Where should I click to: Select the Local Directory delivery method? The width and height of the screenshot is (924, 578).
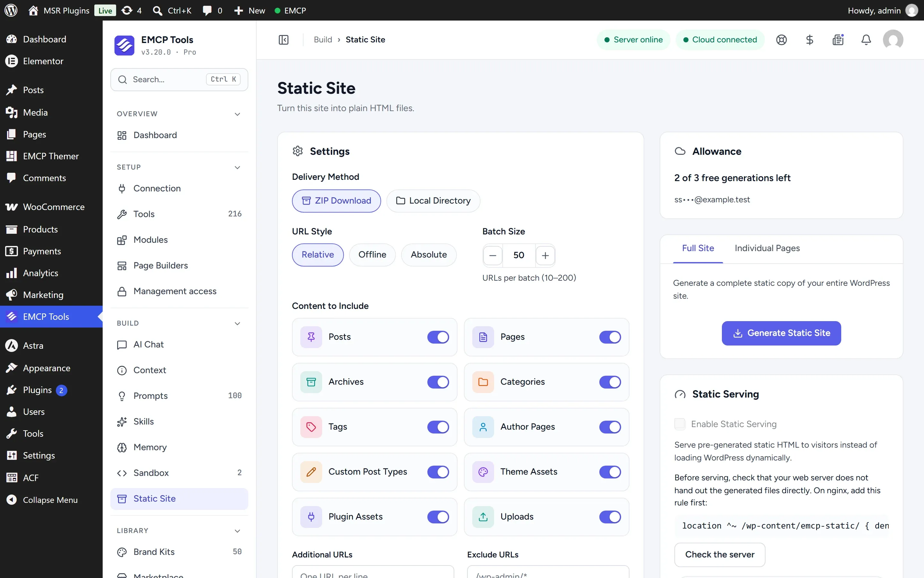[x=433, y=201]
